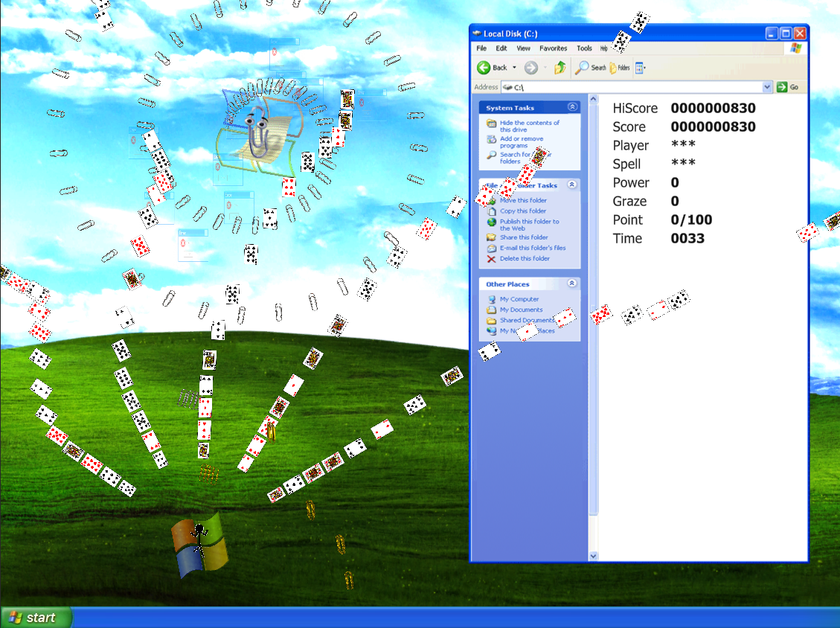Close the Local Disk (C:) window
The width and height of the screenshot is (840, 628).
800,33
